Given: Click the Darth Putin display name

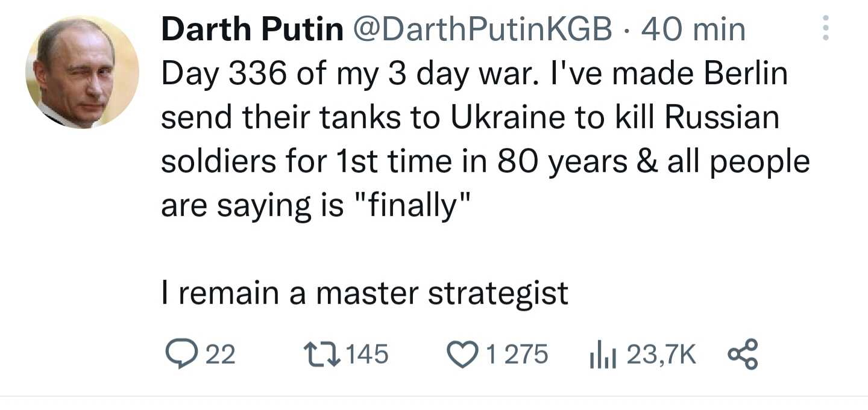Looking at the screenshot, I should pos(252,29).
